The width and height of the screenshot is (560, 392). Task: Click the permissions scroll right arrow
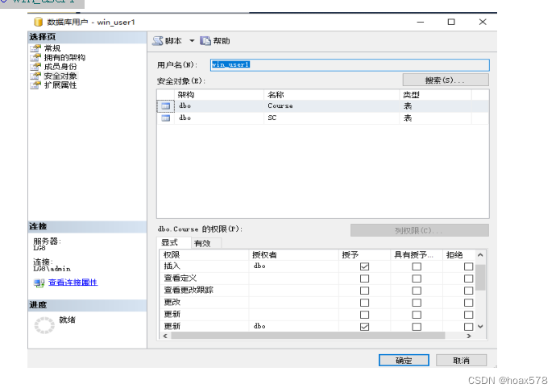pyautogui.click(x=469, y=336)
